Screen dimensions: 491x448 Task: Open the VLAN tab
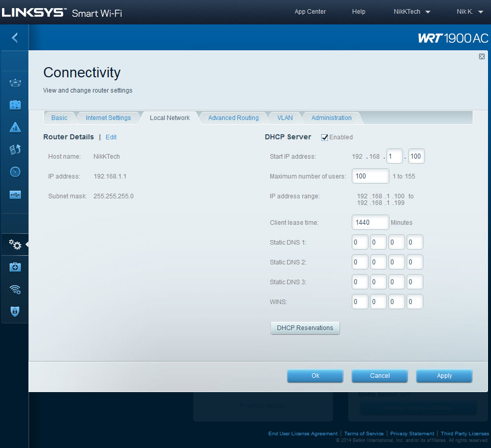[285, 118]
